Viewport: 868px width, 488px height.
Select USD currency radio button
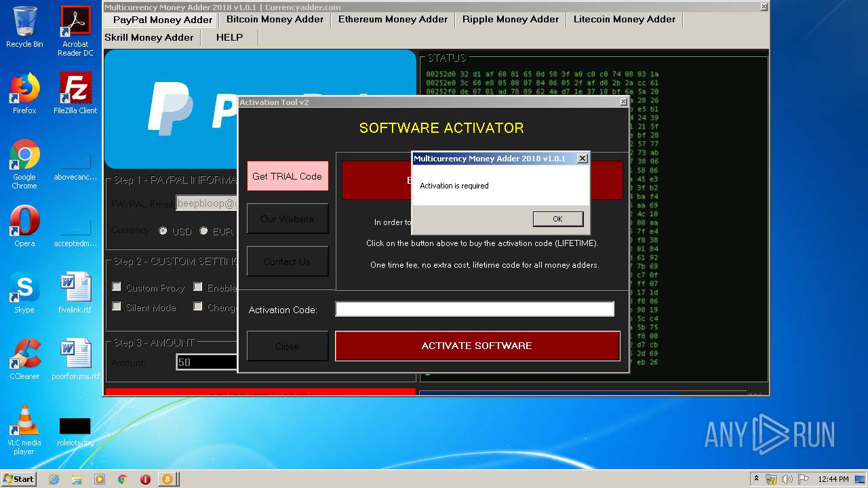pos(163,231)
